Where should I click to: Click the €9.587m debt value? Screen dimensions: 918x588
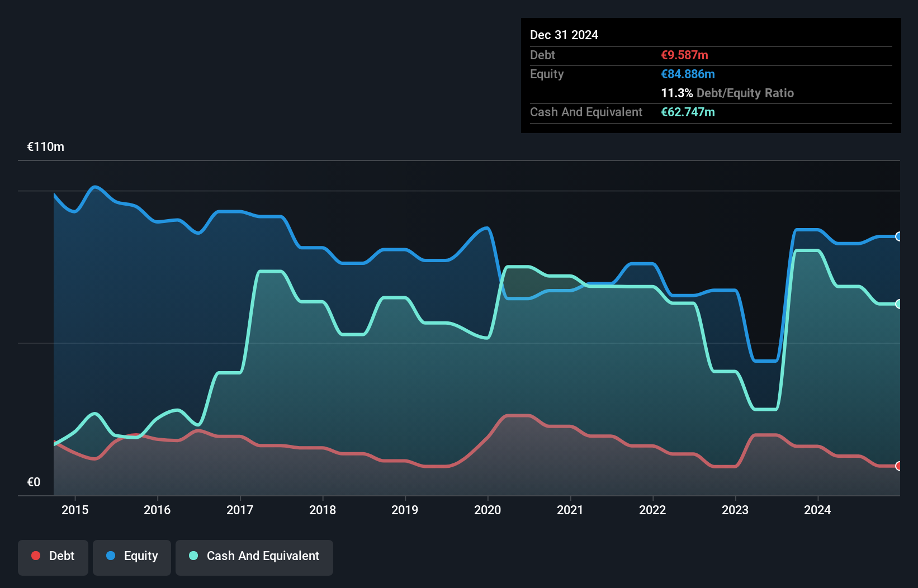(685, 55)
